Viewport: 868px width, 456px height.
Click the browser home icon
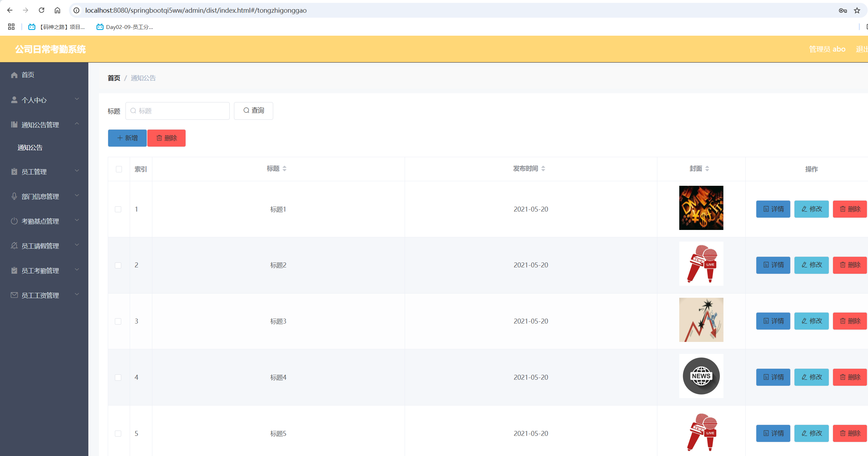[57, 10]
